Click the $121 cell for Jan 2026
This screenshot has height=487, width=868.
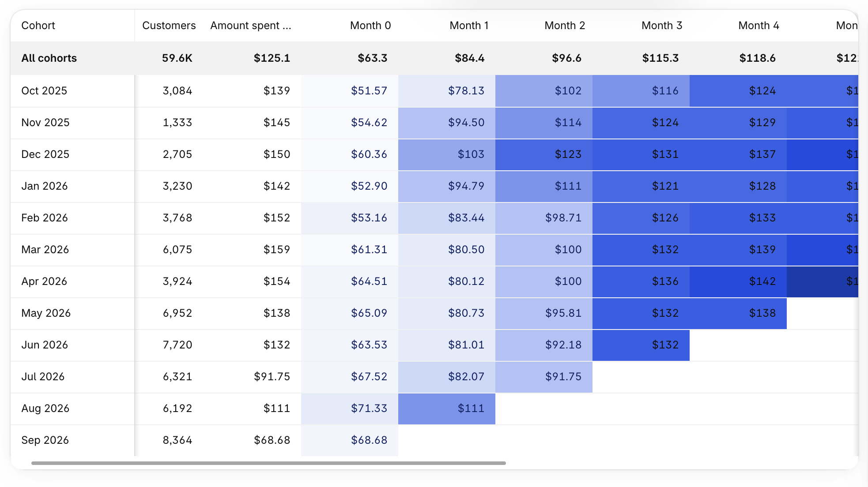click(x=641, y=186)
